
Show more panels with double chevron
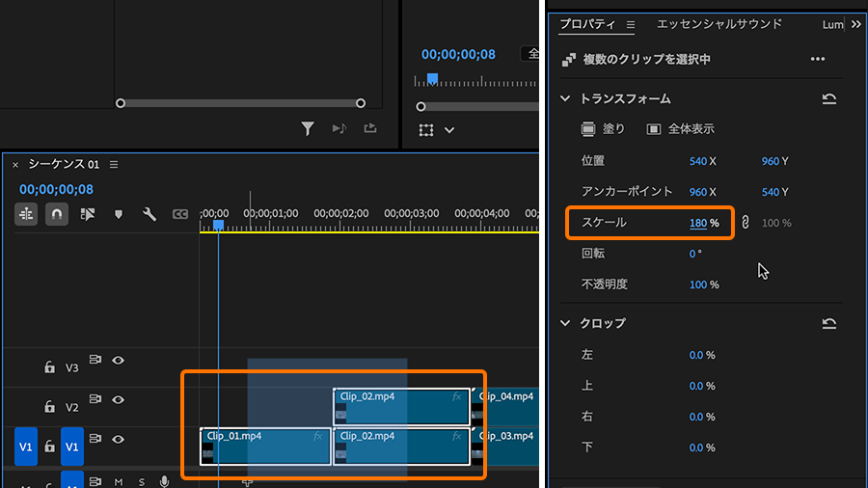856,25
